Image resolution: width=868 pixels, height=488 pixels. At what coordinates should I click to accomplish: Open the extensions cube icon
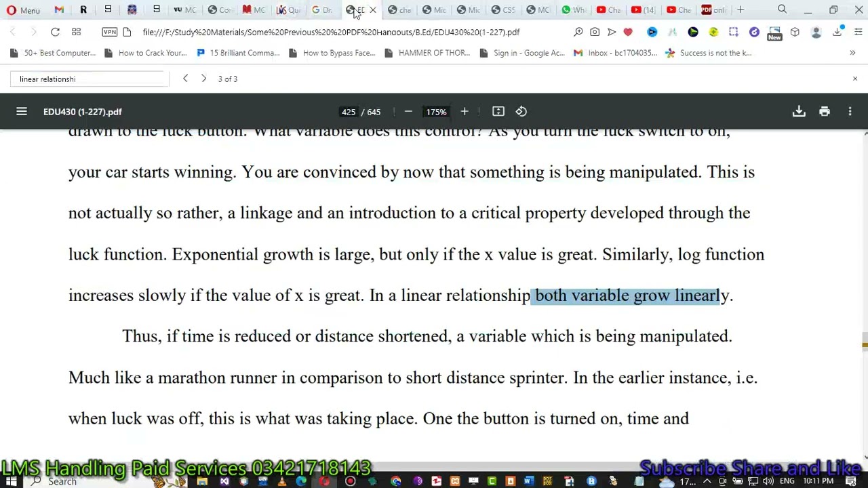[795, 32]
